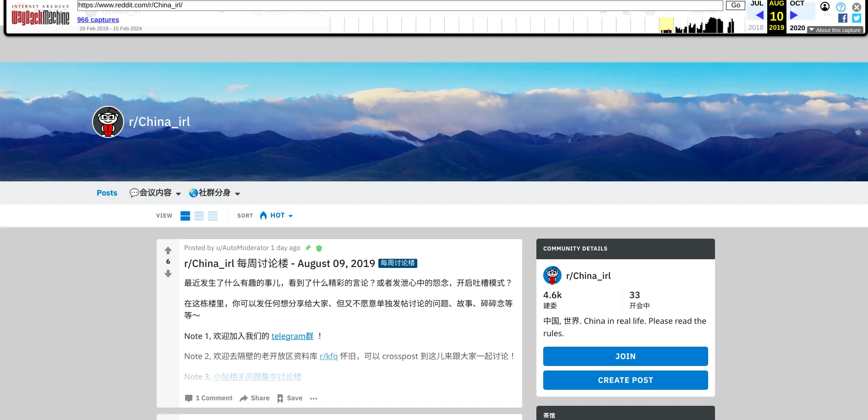Open comments icon on weekly post
Screen dimensions: 868x420
point(188,398)
